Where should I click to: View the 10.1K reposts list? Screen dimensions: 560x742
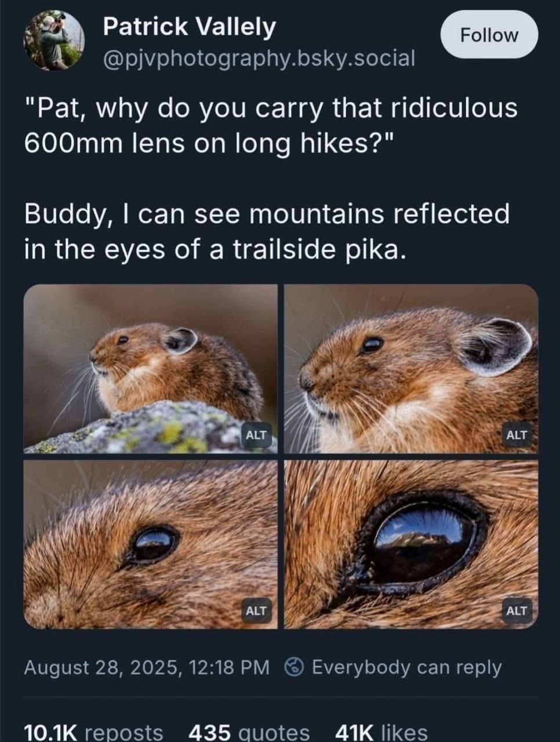[x=93, y=732]
